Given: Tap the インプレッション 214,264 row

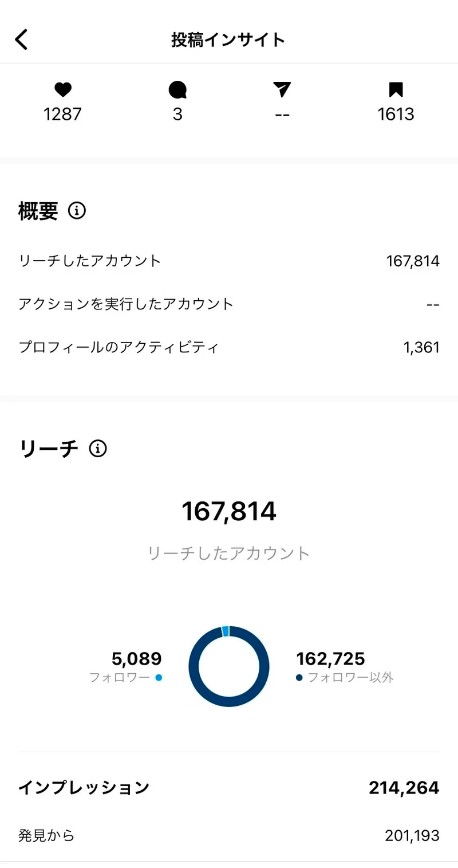Looking at the screenshot, I should (229, 788).
